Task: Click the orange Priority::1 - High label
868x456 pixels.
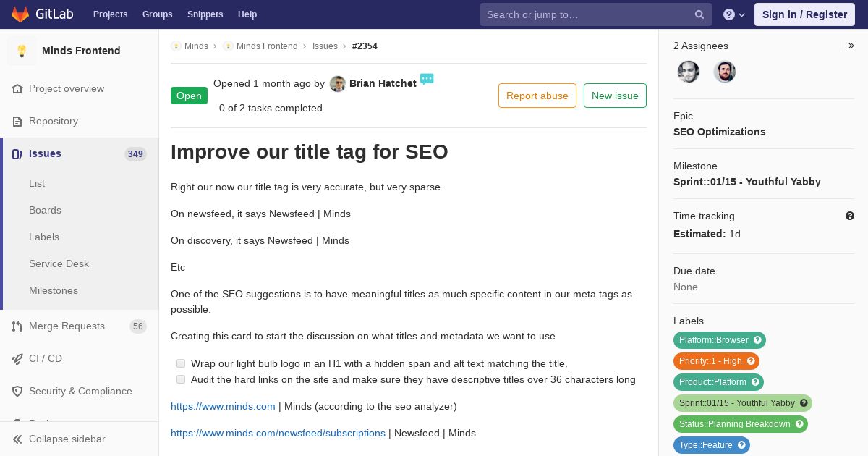Action: click(x=716, y=360)
